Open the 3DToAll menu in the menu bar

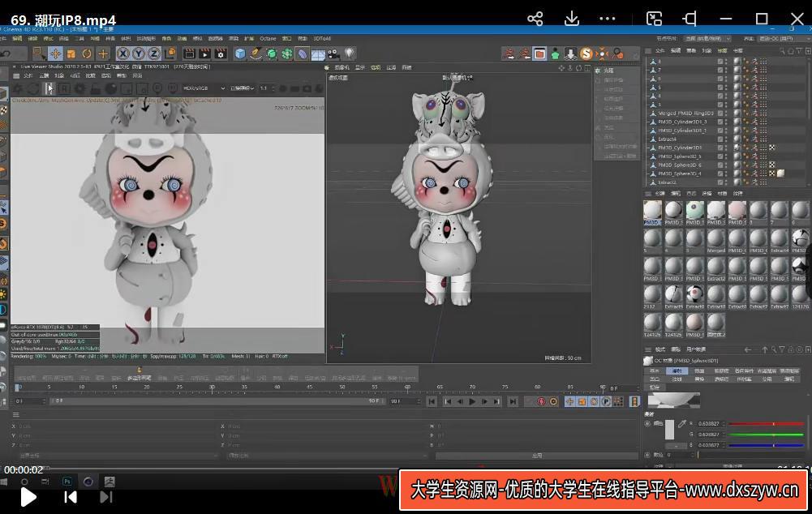321,38
